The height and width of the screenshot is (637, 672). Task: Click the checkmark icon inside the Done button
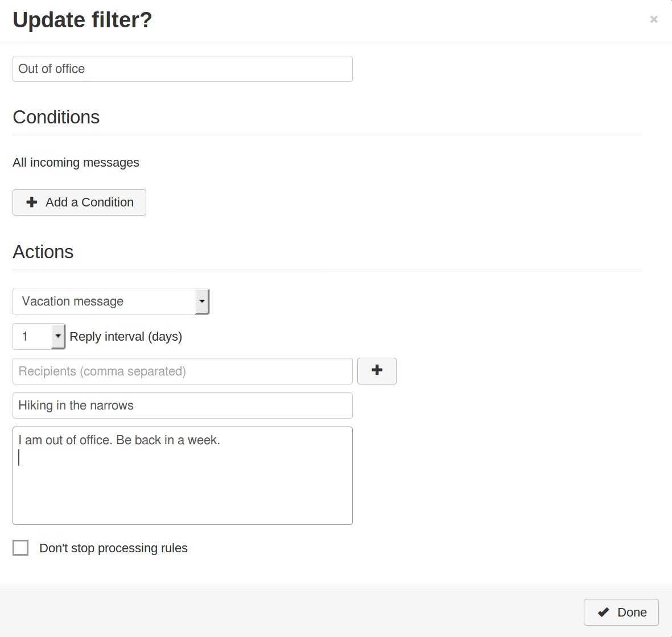click(x=604, y=612)
